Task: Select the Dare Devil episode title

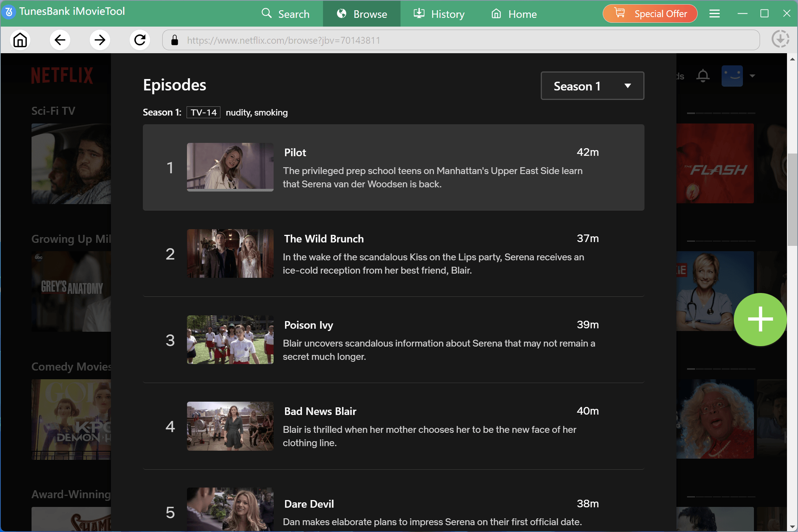Action: [309, 504]
